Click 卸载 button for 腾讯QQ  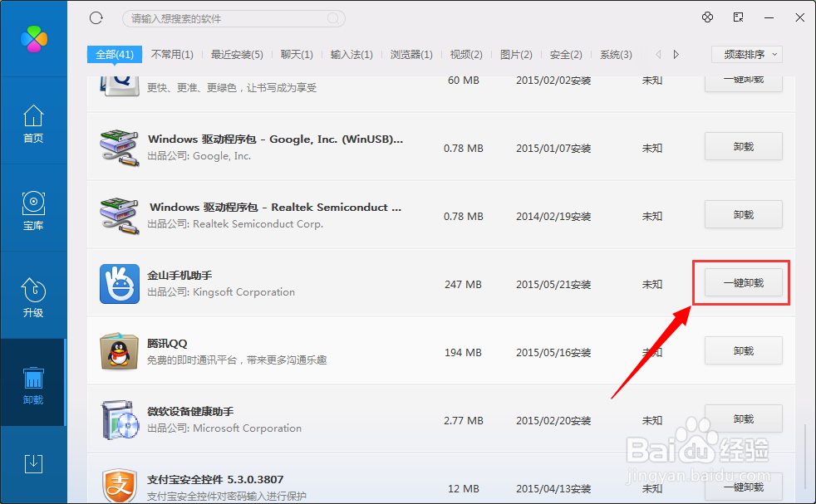point(742,350)
